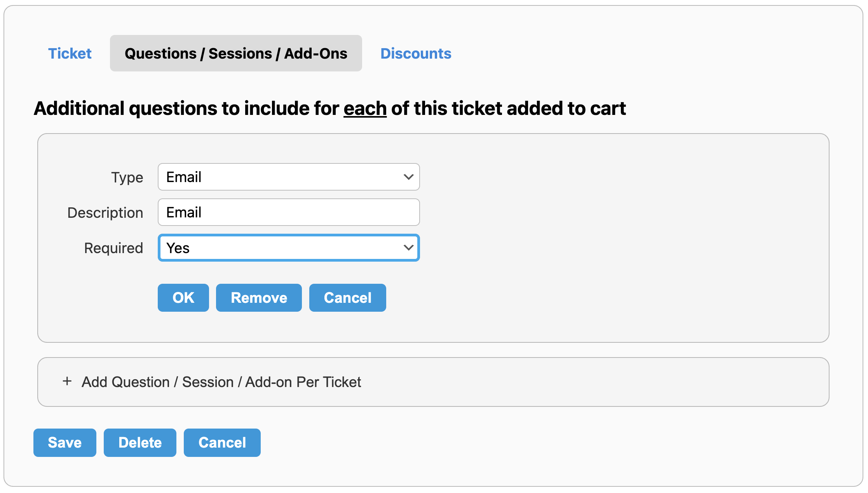The image size is (868, 493).
Task: Open the Discounts tab
Action: [x=415, y=53]
